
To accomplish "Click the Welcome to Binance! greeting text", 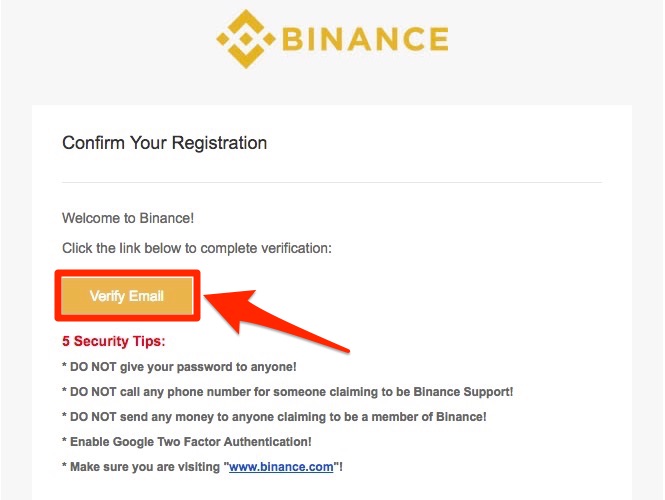I will click(x=128, y=218).
